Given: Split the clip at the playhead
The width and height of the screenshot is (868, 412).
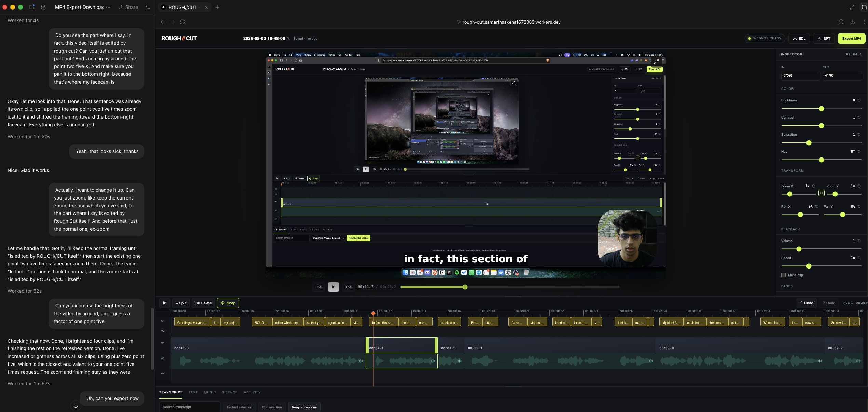Looking at the screenshot, I should pos(181,303).
